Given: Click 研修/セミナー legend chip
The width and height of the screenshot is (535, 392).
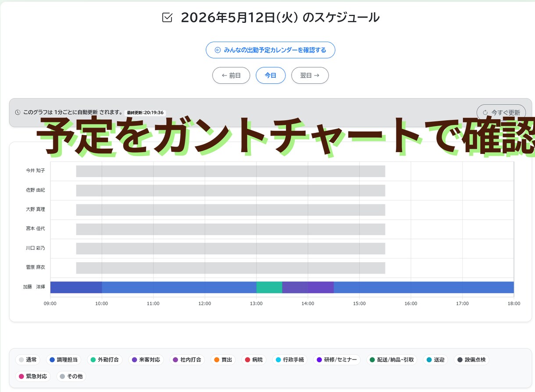Looking at the screenshot, I should [x=337, y=360].
